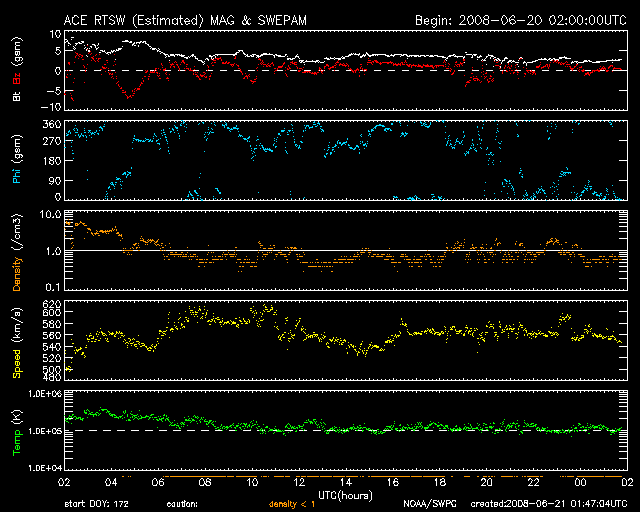The height and width of the screenshot is (512, 640).
Task: Click the 'Bt Bz (gsm)' axis label
Action: [17, 69]
